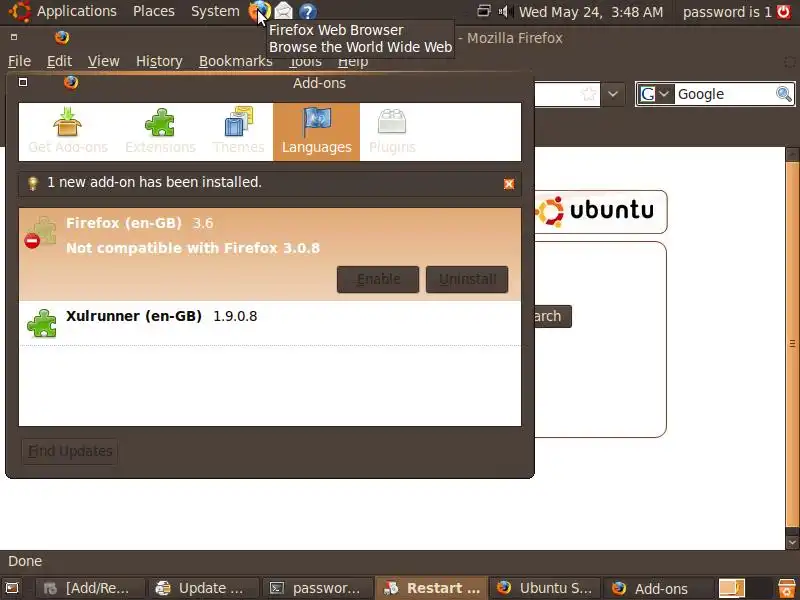800x600 pixels.
Task: Click the page vertical scrollbar thumb
Action: [792, 344]
